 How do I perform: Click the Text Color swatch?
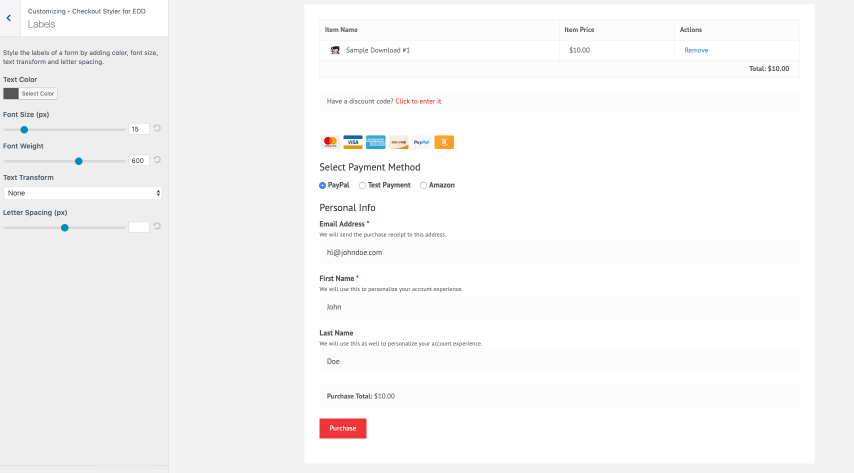coord(11,94)
